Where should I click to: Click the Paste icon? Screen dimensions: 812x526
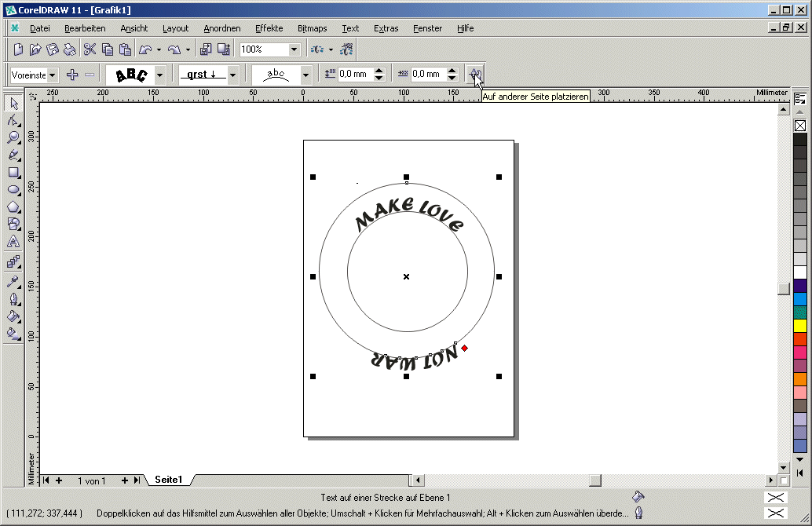coord(125,49)
